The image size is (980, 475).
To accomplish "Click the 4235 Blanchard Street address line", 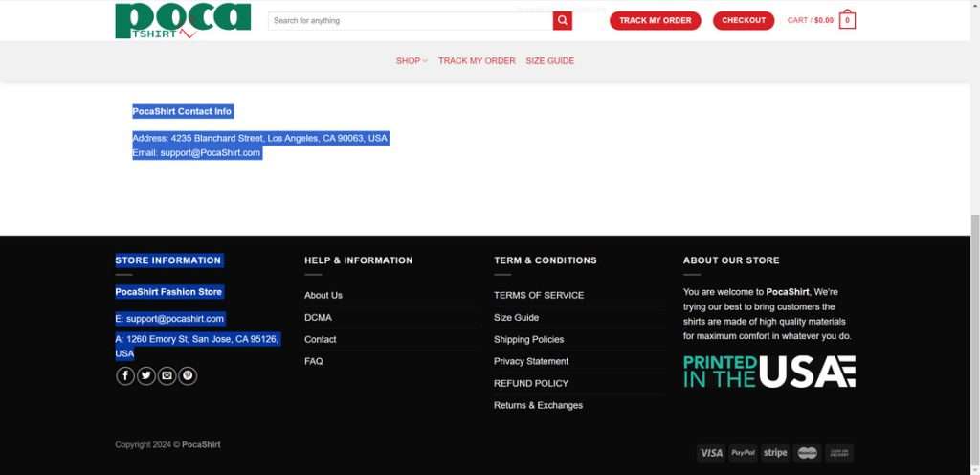I will (260, 138).
